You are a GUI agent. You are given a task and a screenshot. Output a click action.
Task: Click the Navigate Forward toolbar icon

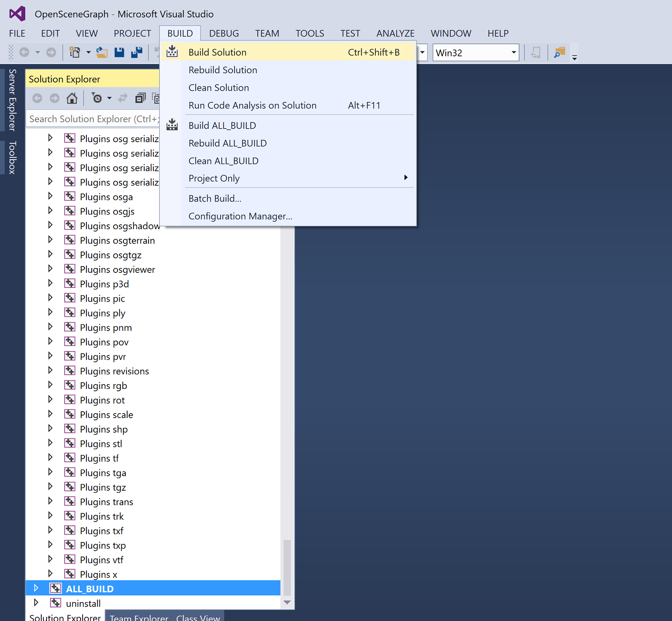tap(51, 52)
